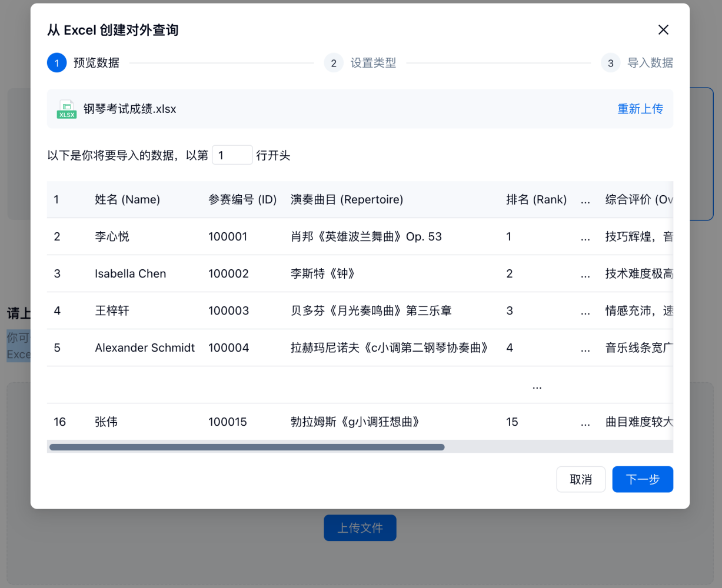The width and height of the screenshot is (722, 588).
Task: Click the cell Isabella Chen
Action: (x=131, y=273)
